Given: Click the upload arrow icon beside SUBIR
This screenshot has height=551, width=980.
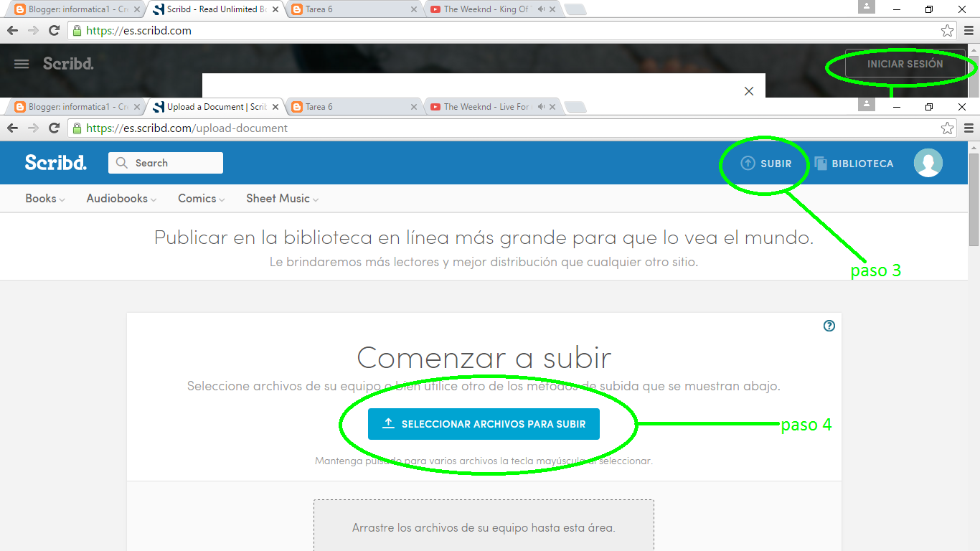Looking at the screenshot, I should click(x=748, y=163).
